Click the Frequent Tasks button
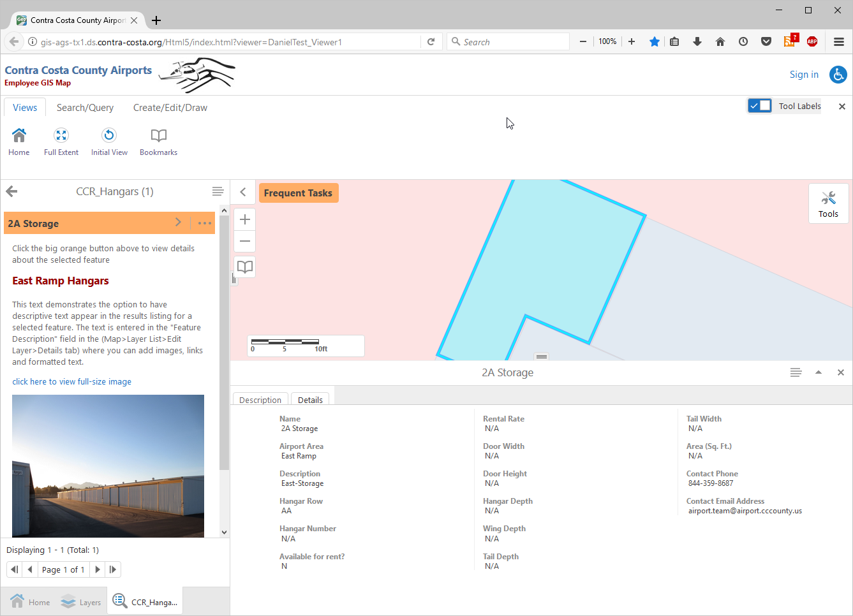 pos(298,193)
